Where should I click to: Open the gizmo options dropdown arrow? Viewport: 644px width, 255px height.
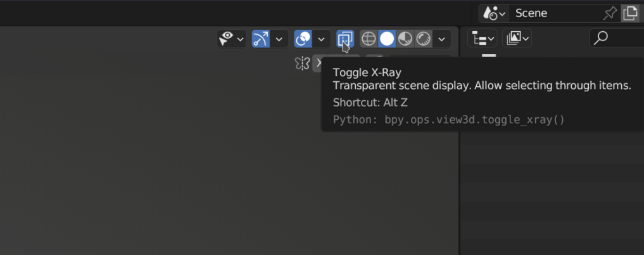[x=279, y=39]
